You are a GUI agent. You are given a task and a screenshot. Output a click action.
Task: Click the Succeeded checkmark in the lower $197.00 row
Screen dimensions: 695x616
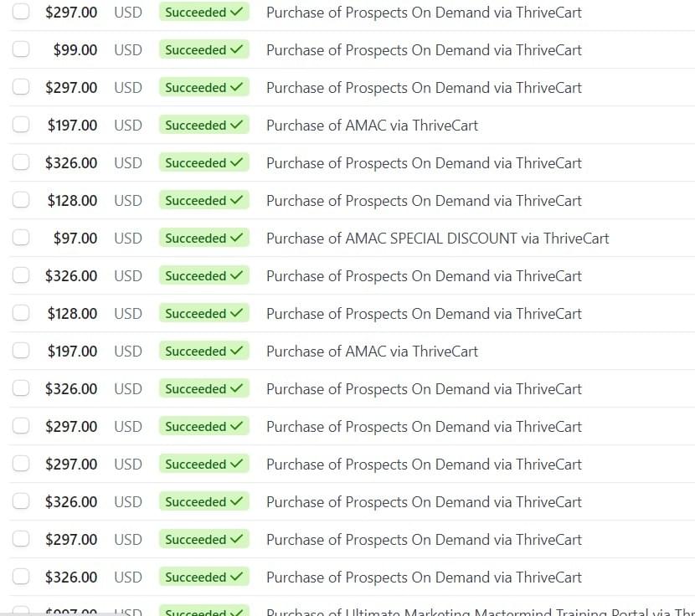coord(236,351)
